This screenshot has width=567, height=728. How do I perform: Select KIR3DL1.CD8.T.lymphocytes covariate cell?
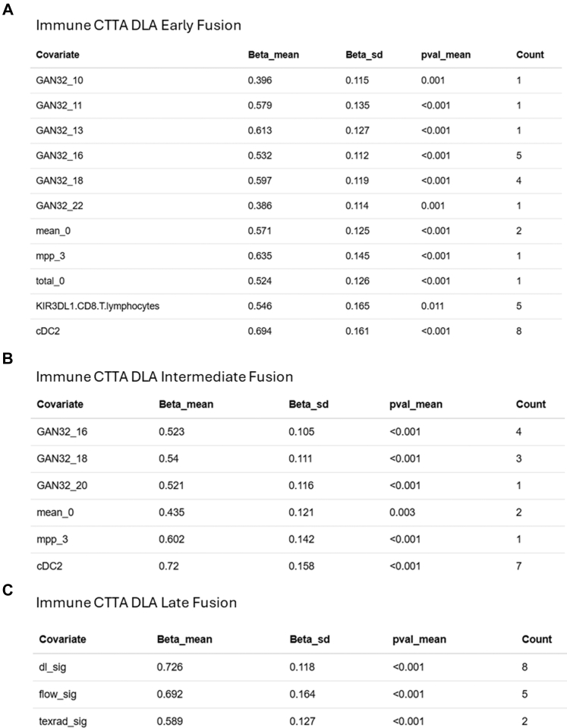click(x=97, y=306)
